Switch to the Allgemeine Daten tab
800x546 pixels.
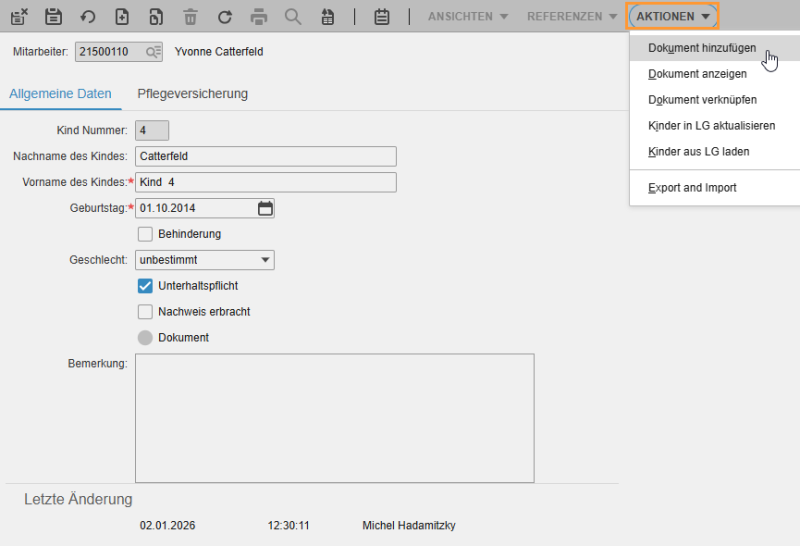click(x=60, y=94)
